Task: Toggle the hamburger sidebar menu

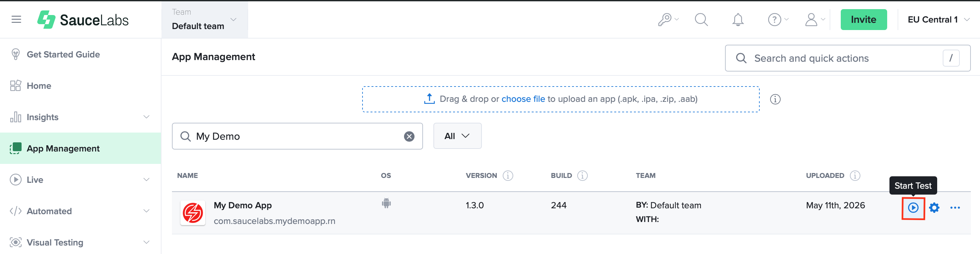Action: tap(16, 19)
